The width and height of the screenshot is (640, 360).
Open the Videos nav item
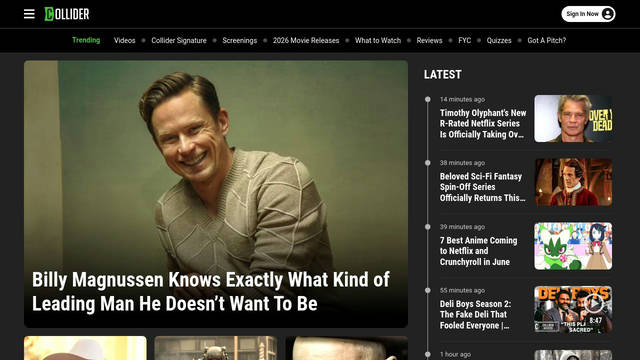pyautogui.click(x=124, y=40)
